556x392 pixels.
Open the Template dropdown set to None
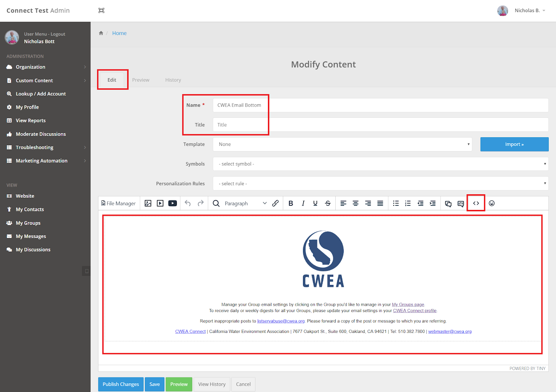(x=343, y=144)
